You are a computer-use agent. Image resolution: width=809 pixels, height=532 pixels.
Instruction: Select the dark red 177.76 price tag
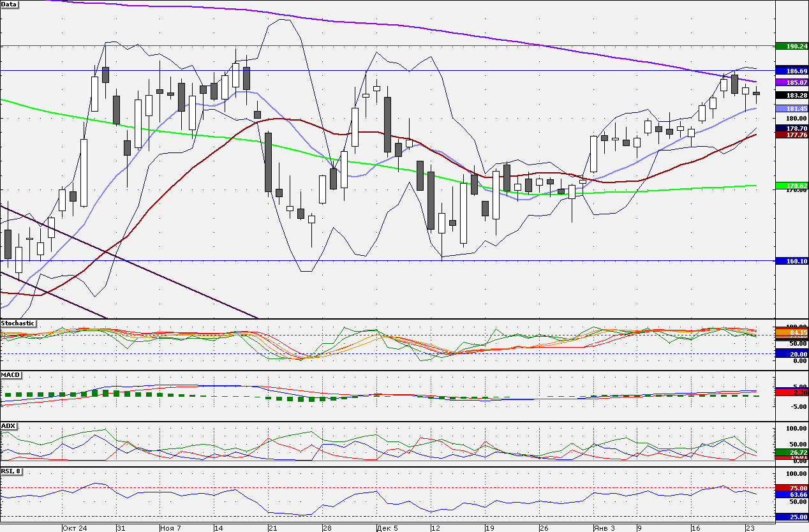792,135
